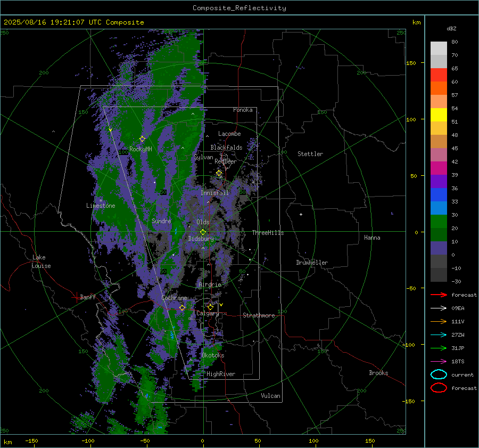Image resolution: width=479 pixels, height=448 pixels.
Task: Select the blue swatch below 36 dBZ
Action: [x=439, y=195]
